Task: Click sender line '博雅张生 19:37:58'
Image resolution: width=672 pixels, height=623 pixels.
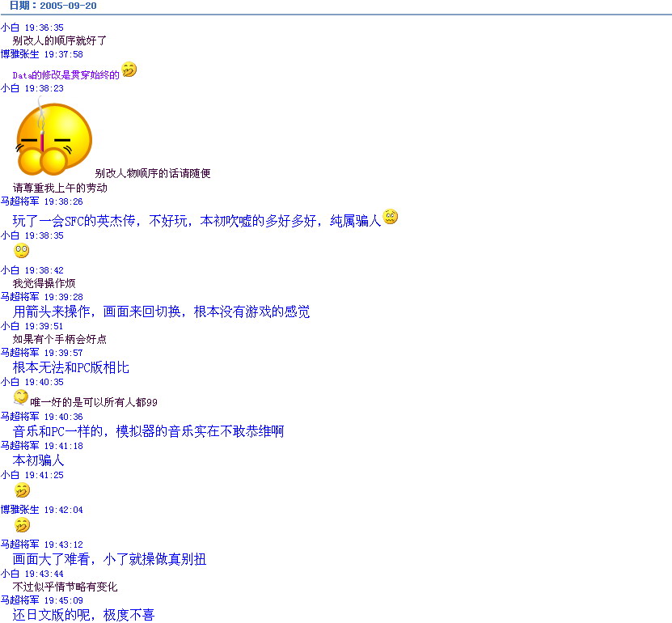Action: coord(42,54)
